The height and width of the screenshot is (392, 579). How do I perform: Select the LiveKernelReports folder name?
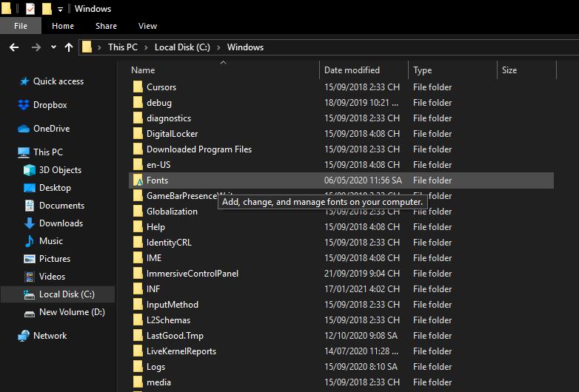tap(181, 351)
